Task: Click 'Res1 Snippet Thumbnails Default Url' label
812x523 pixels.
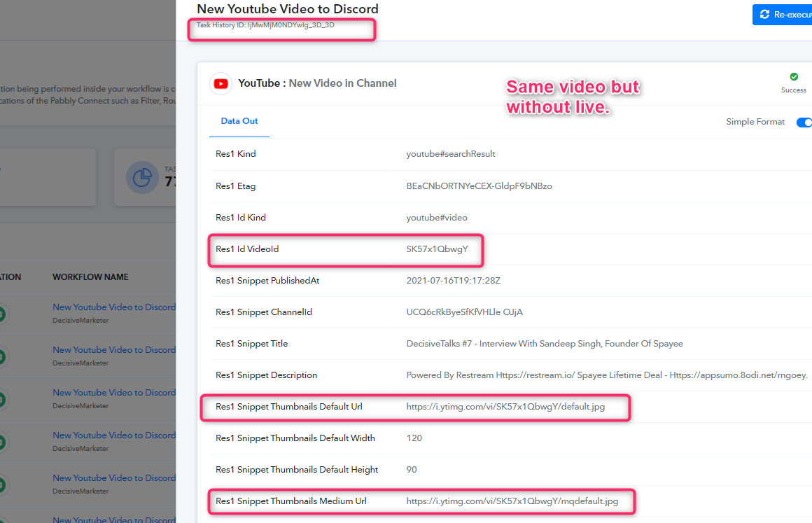Action: [x=289, y=407]
